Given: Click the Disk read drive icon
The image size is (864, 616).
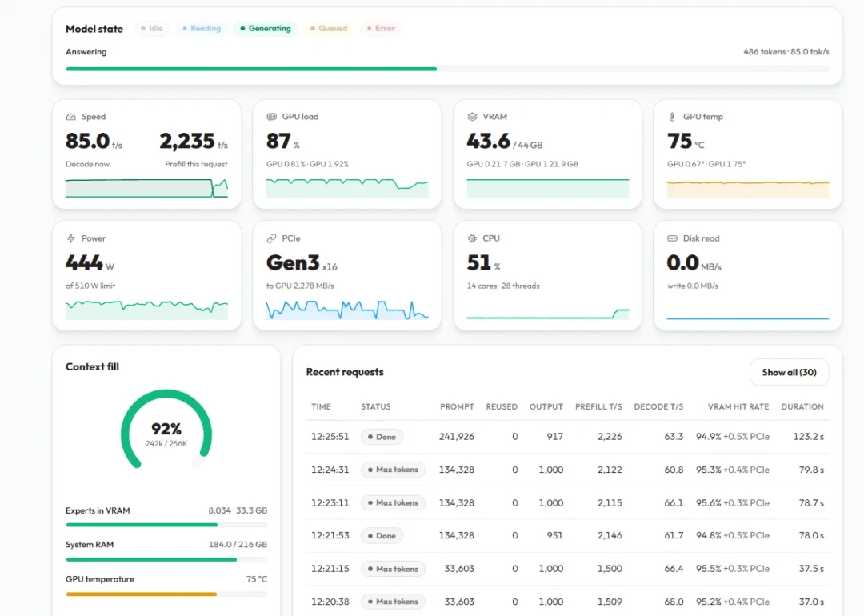Looking at the screenshot, I should [x=672, y=238].
